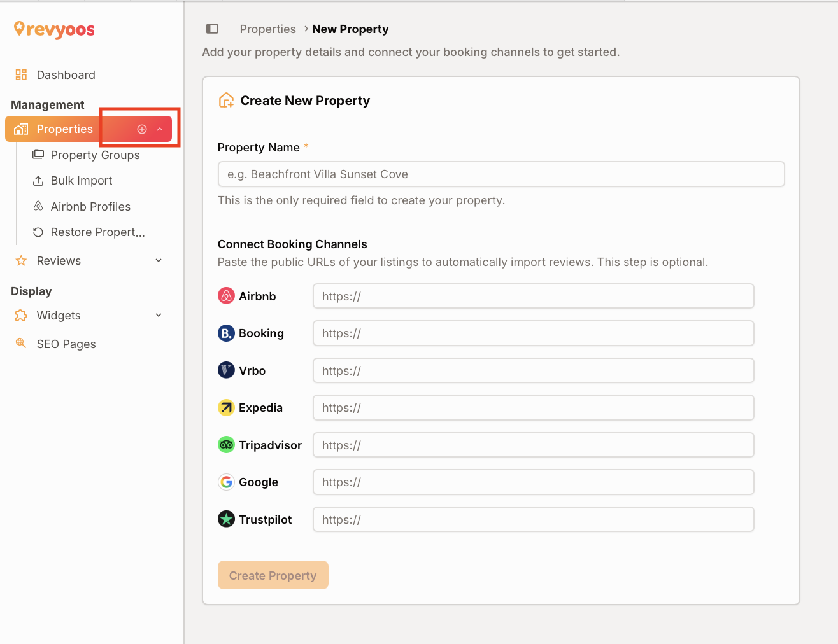
Task: Click the revyoos logo
Action: pos(54,29)
